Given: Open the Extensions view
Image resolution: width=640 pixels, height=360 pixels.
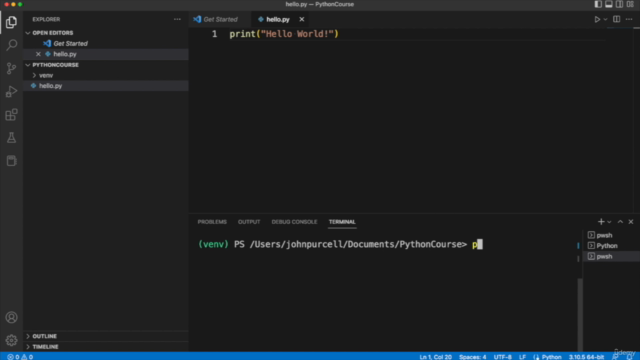Looking at the screenshot, I should [11, 115].
